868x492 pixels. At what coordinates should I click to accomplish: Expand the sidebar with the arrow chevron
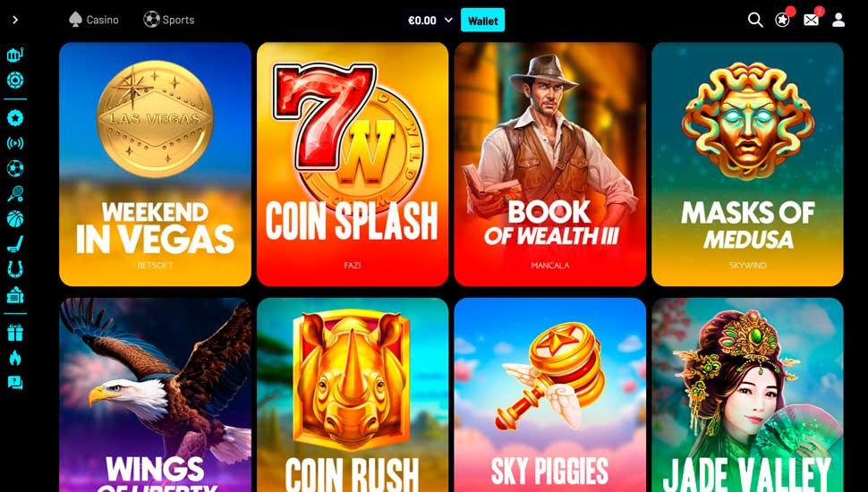[x=15, y=20]
